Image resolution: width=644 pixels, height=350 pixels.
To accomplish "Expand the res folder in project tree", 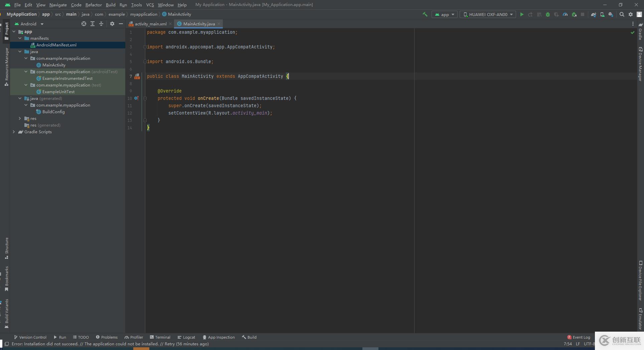I will click(x=20, y=119).
